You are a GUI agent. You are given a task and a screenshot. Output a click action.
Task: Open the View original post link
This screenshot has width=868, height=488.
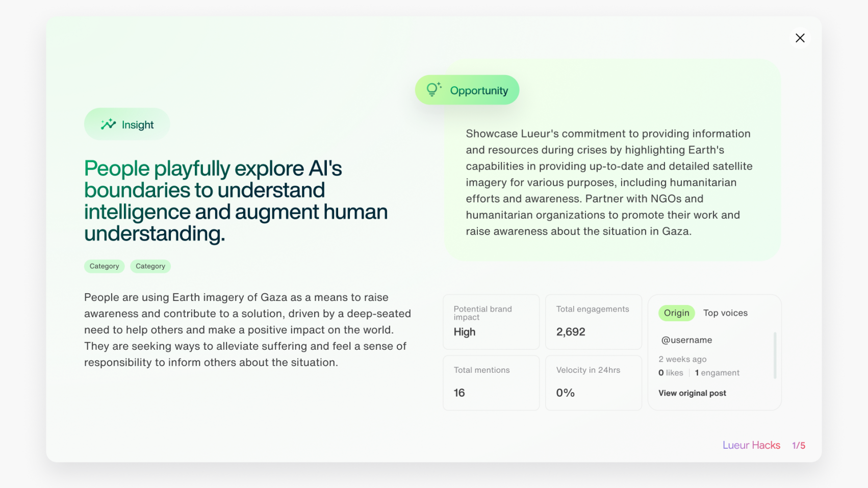[x=692, y=393]
